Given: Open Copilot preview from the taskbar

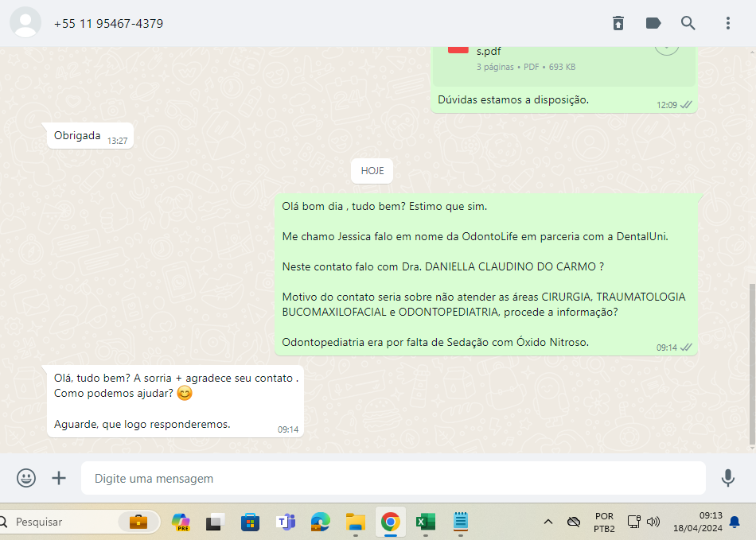Looking at the screenshot, I should (x=181, y=523).
